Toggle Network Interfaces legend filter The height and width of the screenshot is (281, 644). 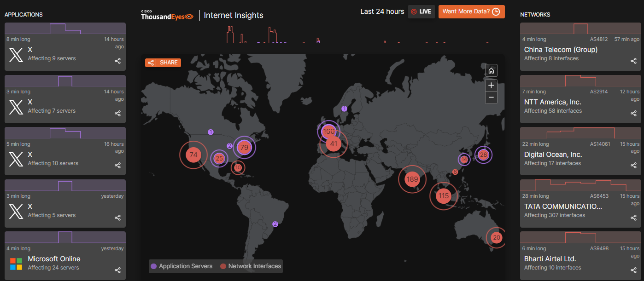coord(250,266)
